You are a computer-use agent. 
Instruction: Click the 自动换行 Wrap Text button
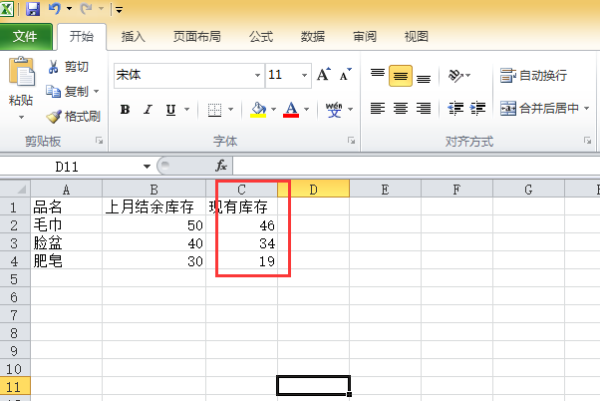click(x=533, y=75)
